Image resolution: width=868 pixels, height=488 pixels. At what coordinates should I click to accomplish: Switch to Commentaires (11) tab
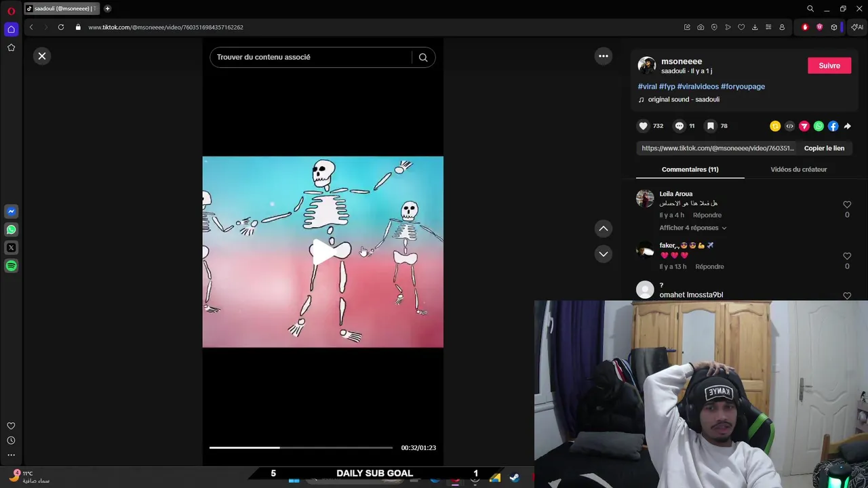[x=690, y=169]
